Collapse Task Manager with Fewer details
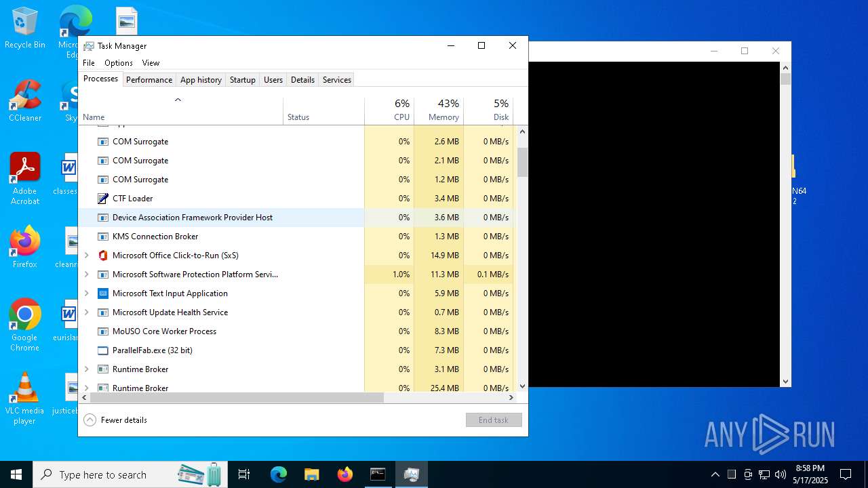 pyautogui.click(x=115, y=420)
